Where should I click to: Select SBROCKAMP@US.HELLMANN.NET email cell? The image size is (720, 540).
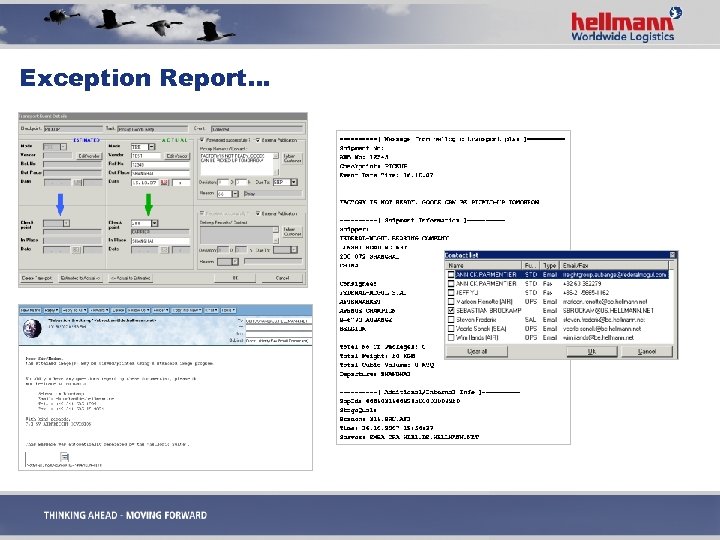pos(608,310)
